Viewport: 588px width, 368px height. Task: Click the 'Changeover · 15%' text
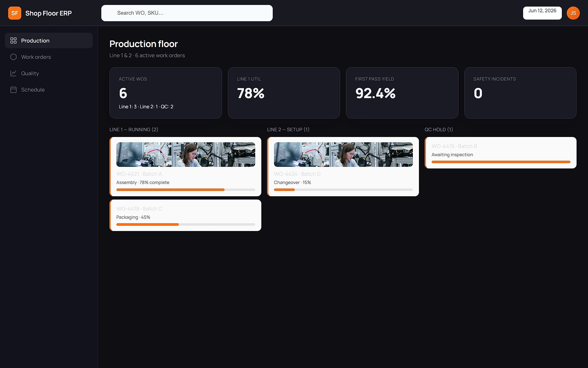[292, 182]
